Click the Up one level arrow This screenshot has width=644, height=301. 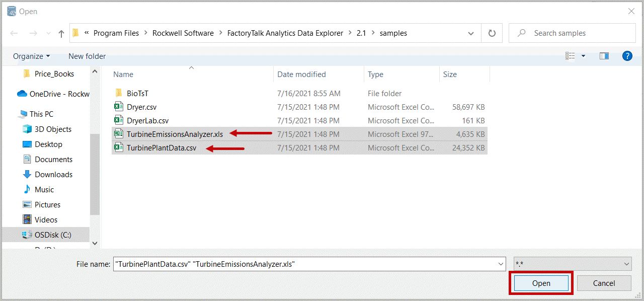61,33
